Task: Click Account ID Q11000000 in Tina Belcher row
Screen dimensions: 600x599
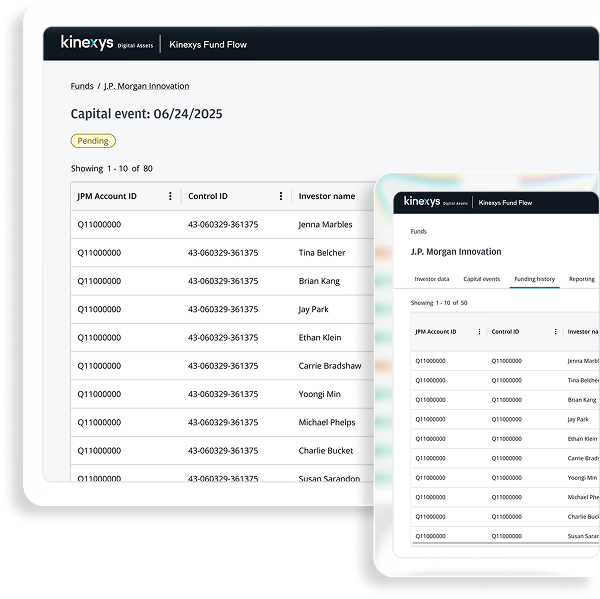Action: tap(99, 253)
